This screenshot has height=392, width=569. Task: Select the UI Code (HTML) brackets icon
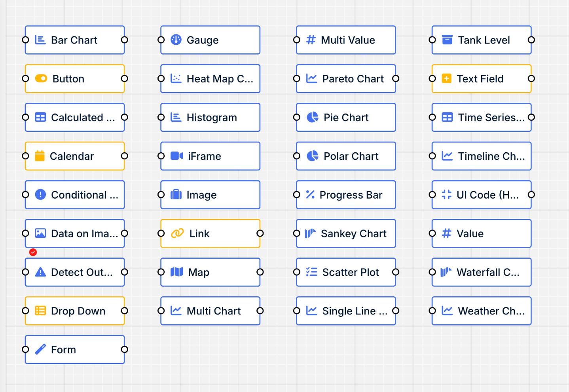pyautogui.click(x=446, y=195)
